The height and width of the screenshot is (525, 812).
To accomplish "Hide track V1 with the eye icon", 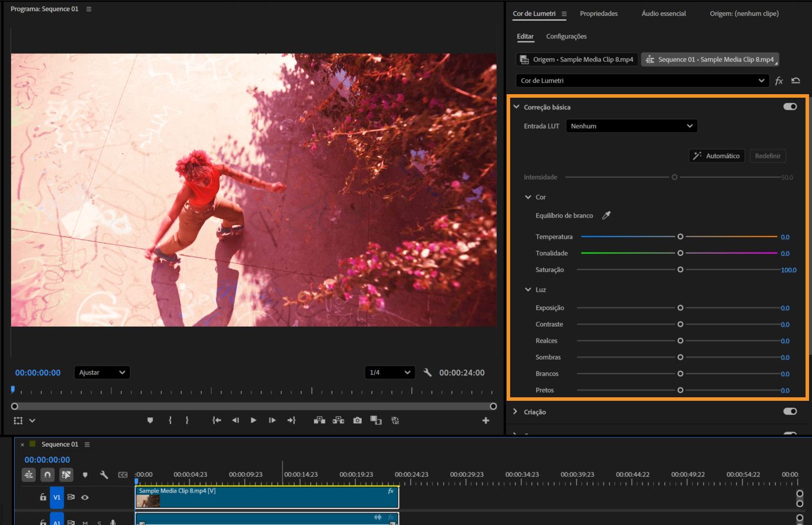I will coord(85,497).
